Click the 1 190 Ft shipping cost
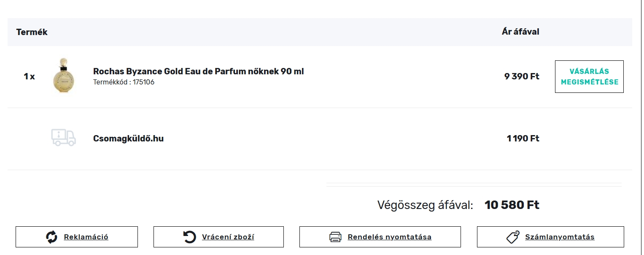 (x=523, y=138)
